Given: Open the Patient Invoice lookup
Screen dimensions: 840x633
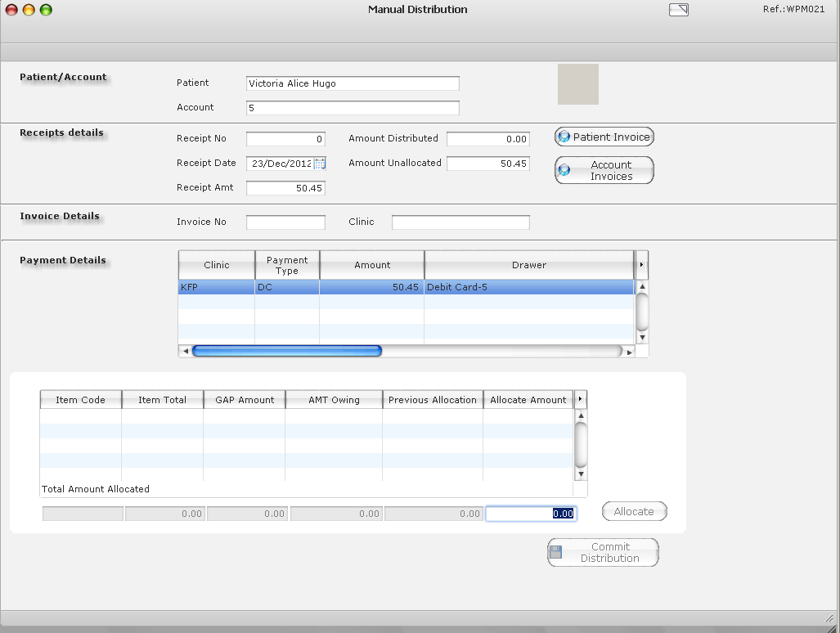Looking at the screenshot, I should click(x=604, y=137).
